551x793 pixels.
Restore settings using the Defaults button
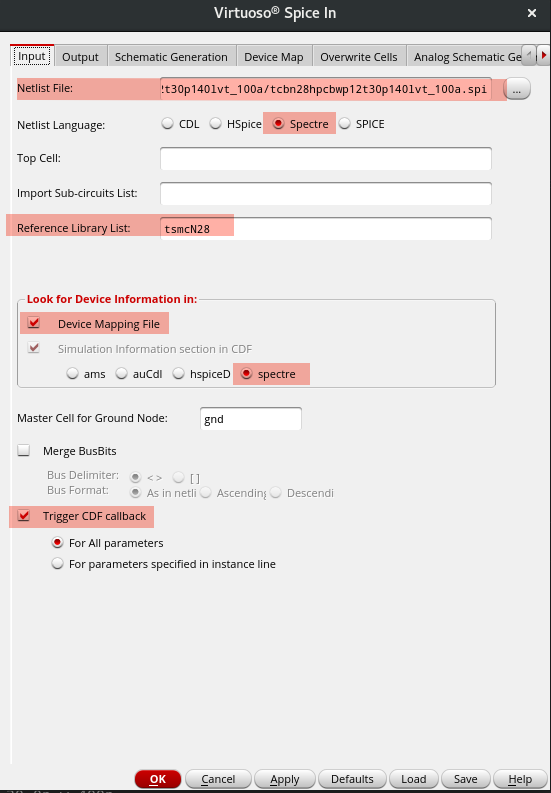click(x=352, y=779)
